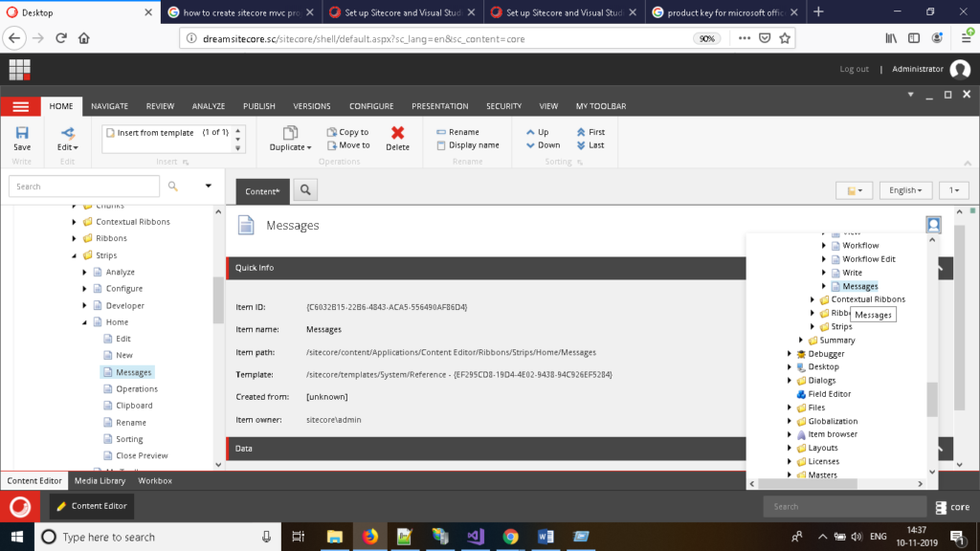980x551 pixels.
Task: Open the English language dropdown
Action: tap(905, 190)
